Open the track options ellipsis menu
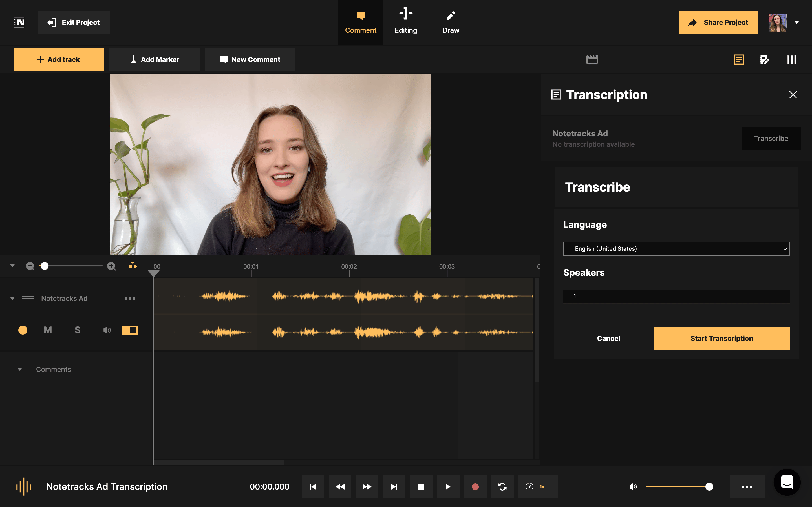This screenshot has width=812, height=507. tap(130, 298)
